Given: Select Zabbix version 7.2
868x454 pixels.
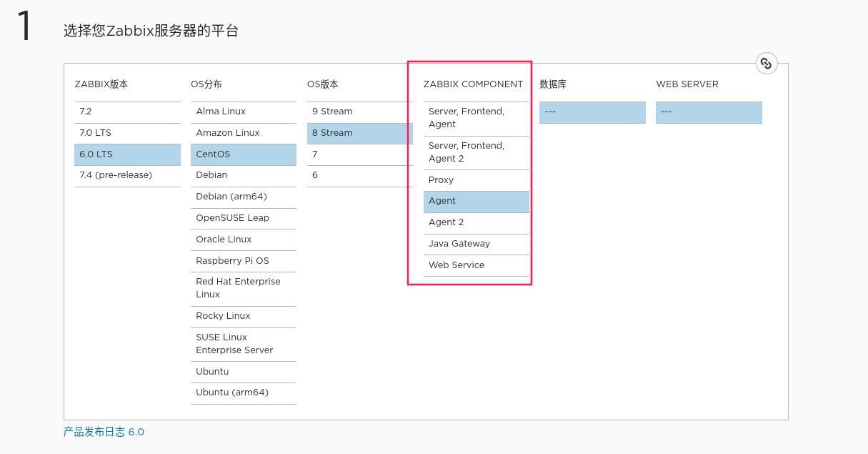Looking at the screenshot, I should 127,112.
